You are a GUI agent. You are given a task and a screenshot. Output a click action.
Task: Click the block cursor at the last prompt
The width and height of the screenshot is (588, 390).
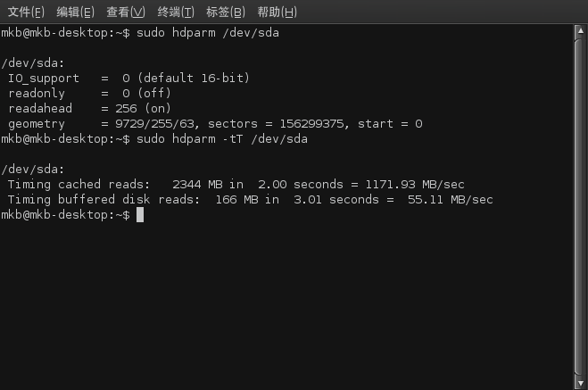(140, 215)
